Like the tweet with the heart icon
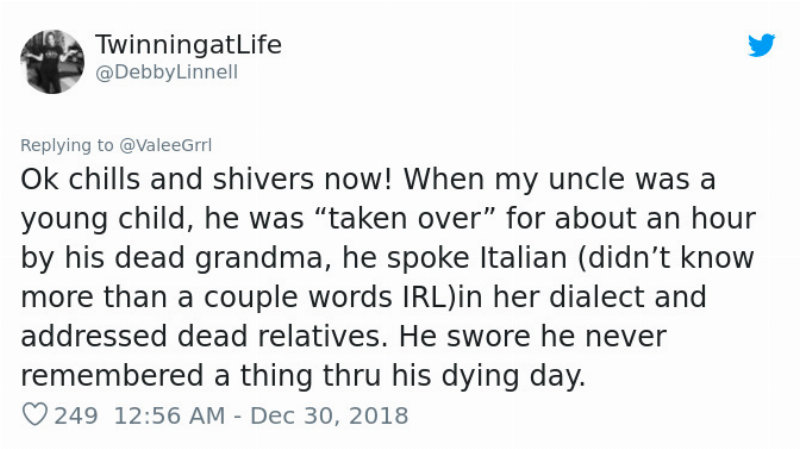Viewport: 800px width, 449px height. tap(34, 415)
